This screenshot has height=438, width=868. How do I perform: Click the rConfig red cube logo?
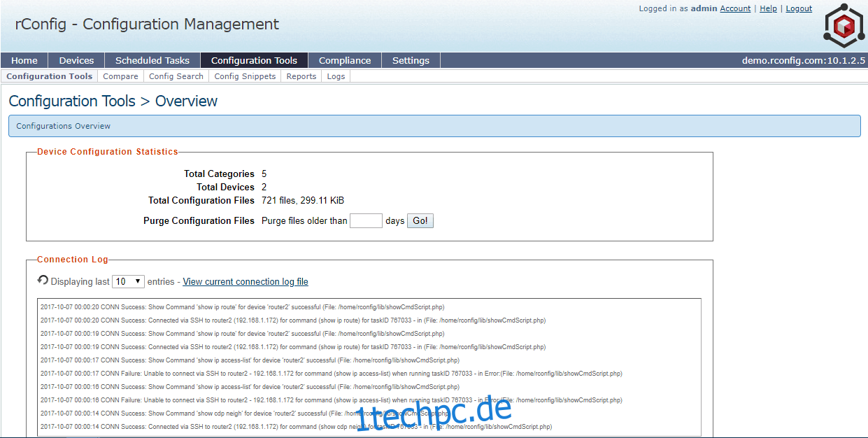(844, 26)
